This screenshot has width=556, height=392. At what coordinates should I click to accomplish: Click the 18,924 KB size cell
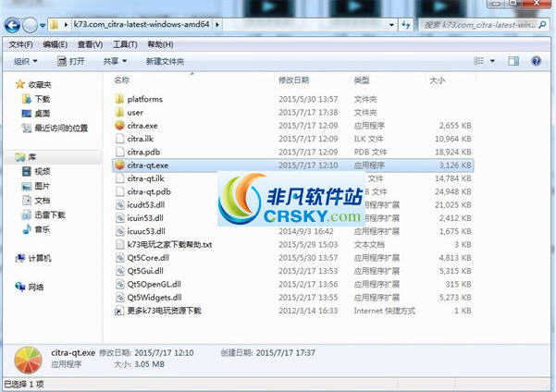[452, 152]
